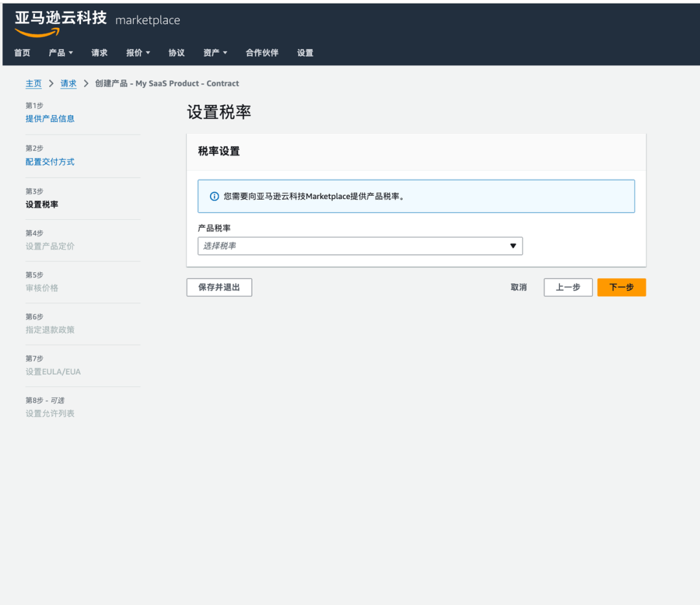
Task: Click the Amazon marketplace logo
Action: tap(97, 23)
